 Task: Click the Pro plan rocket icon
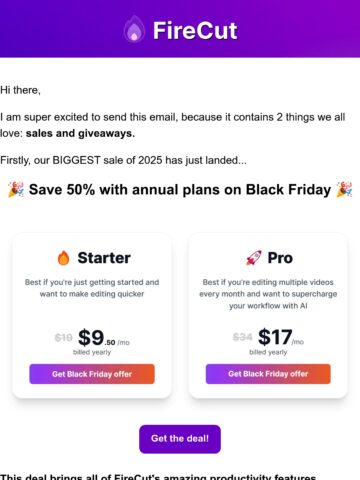254,258
